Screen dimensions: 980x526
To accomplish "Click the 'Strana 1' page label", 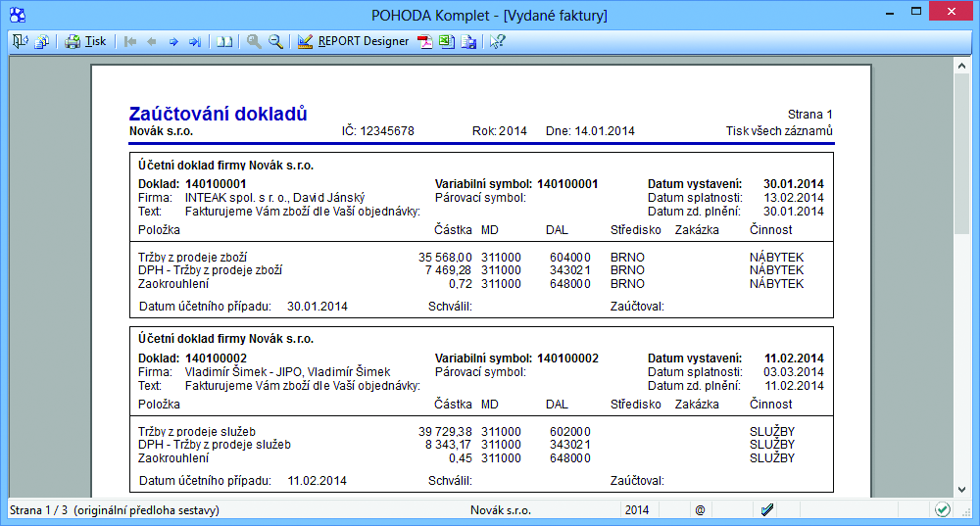I will click(809, 115).
